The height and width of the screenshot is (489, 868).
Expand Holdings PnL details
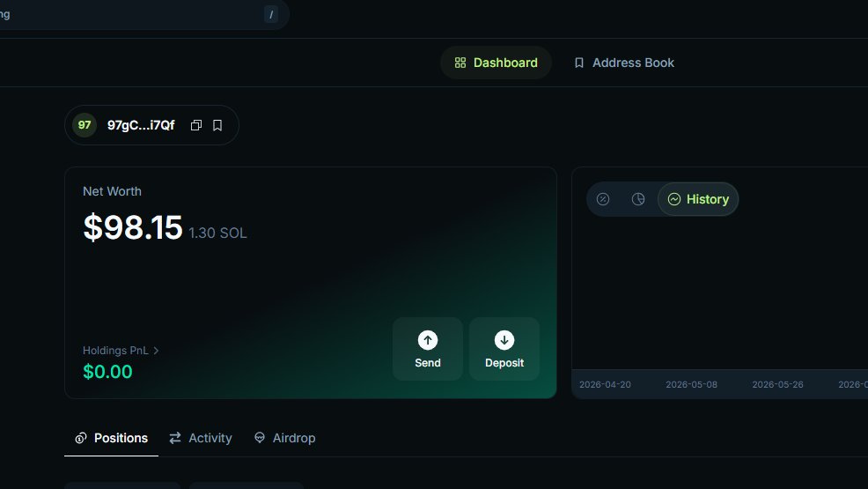tap(121, 351)
